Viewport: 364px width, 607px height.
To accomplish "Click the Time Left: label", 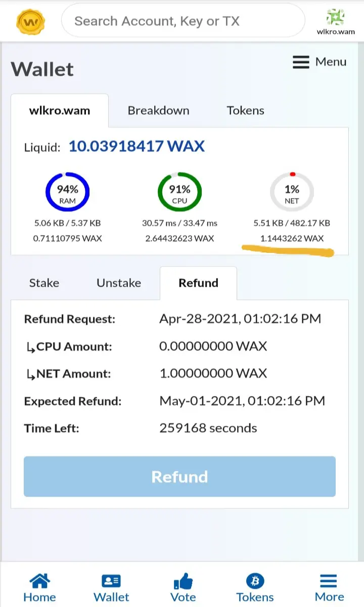I will [x=52, y=428].
